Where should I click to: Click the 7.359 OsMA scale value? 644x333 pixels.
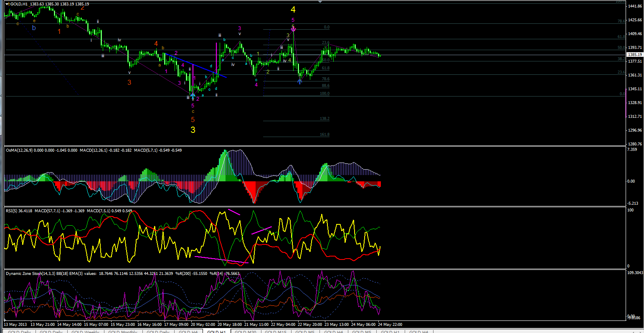[632, 149]
